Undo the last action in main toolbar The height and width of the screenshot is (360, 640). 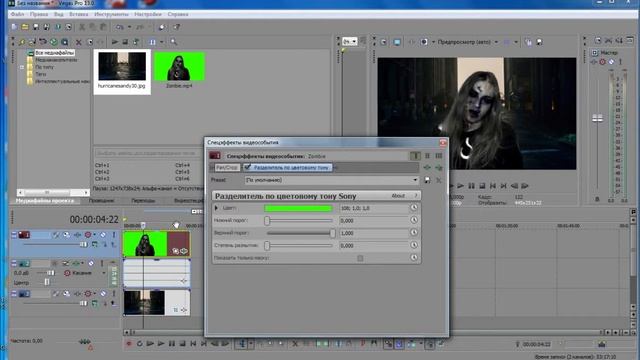pyautogui.click(x=119, y=27)
